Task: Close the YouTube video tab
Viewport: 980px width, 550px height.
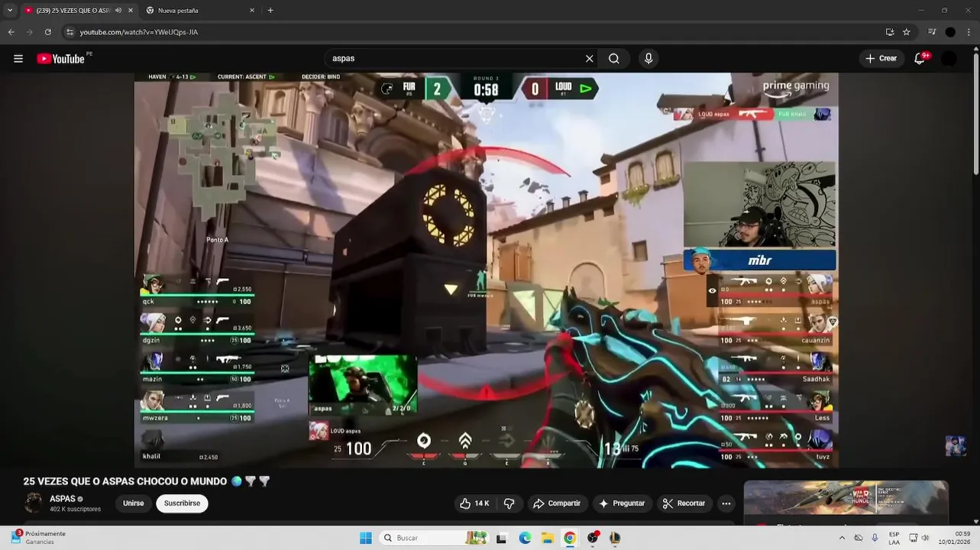Action: pyautogui.click(x=131, y=11)
